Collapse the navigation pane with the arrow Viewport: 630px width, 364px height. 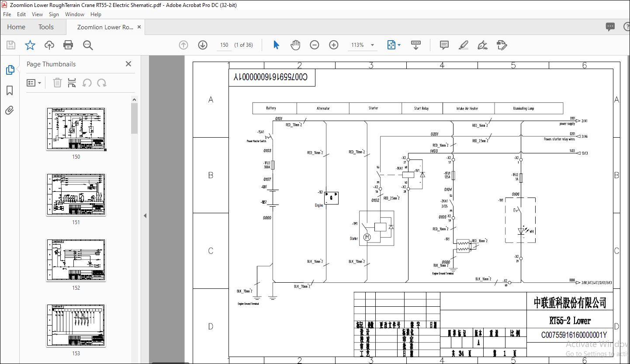(x=145, y=215)
